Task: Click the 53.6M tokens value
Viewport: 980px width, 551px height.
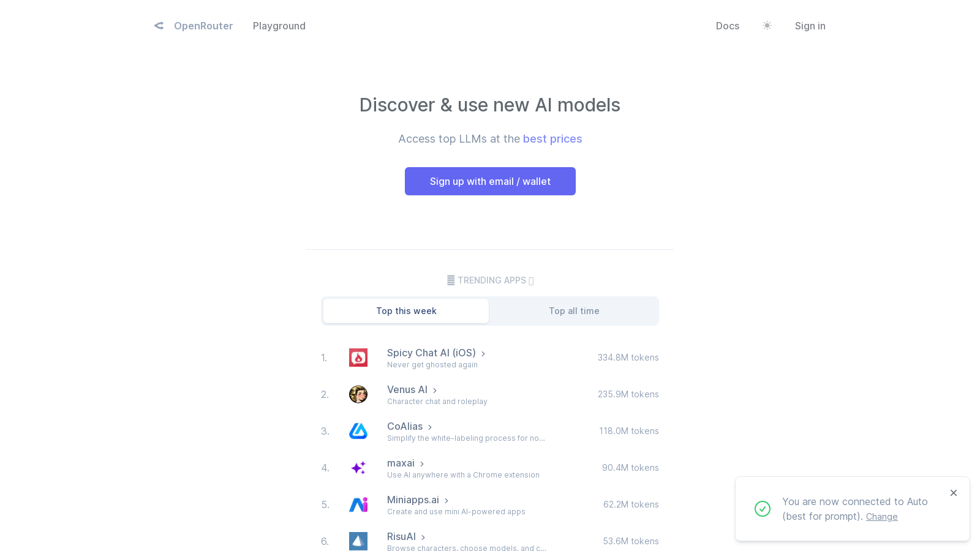Action: tap(631, 541)
